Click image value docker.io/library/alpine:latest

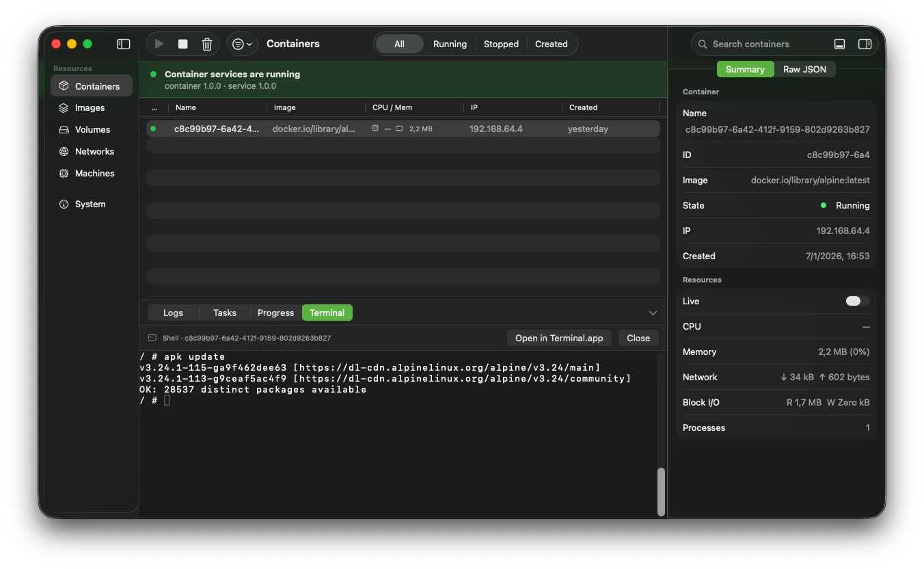coord(811,181)
